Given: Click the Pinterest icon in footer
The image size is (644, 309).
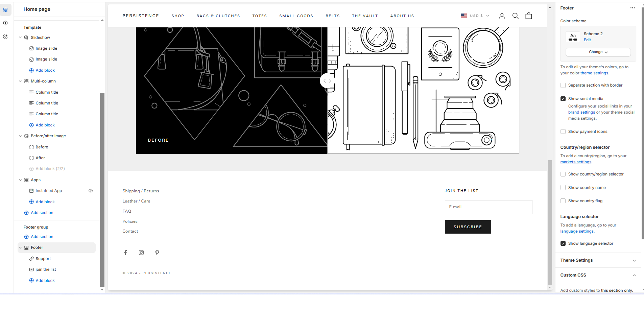Looking at the screenshot, I should tap(157, 253).
